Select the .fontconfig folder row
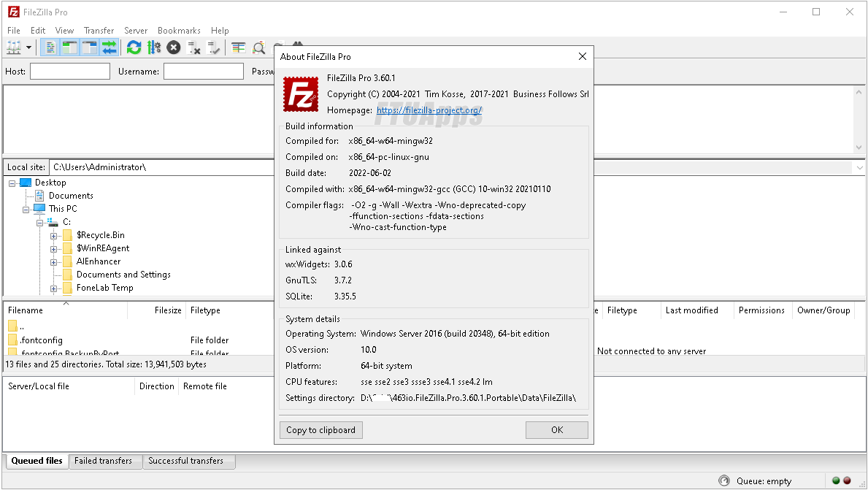Viewport: 868px width, 490px height. [139, 340]
